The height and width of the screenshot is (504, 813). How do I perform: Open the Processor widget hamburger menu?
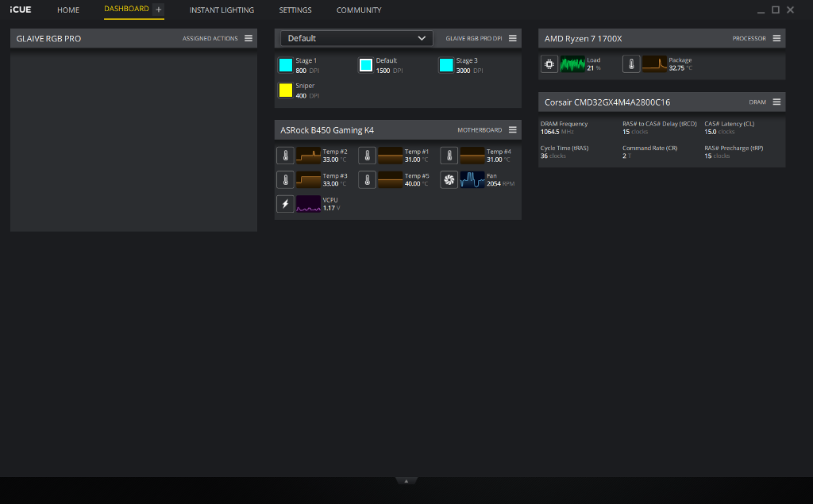click(x=776, y=38)
